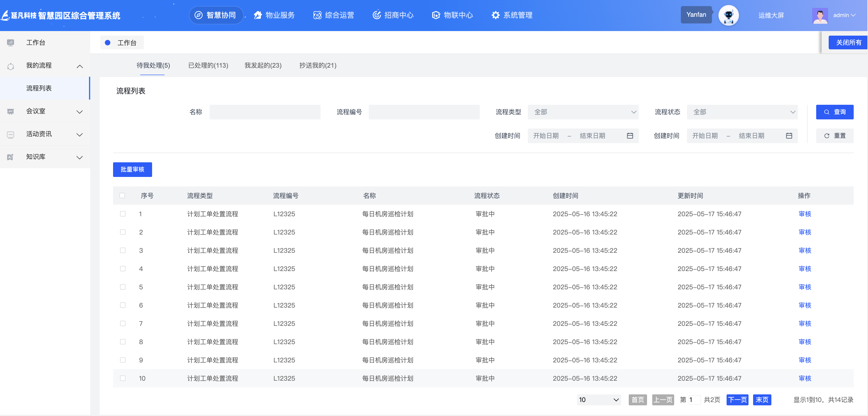Select the checkbox in row 10
The width and height of the screenshot is (868, 416).
pyautogui.click(x=123, y=378)
